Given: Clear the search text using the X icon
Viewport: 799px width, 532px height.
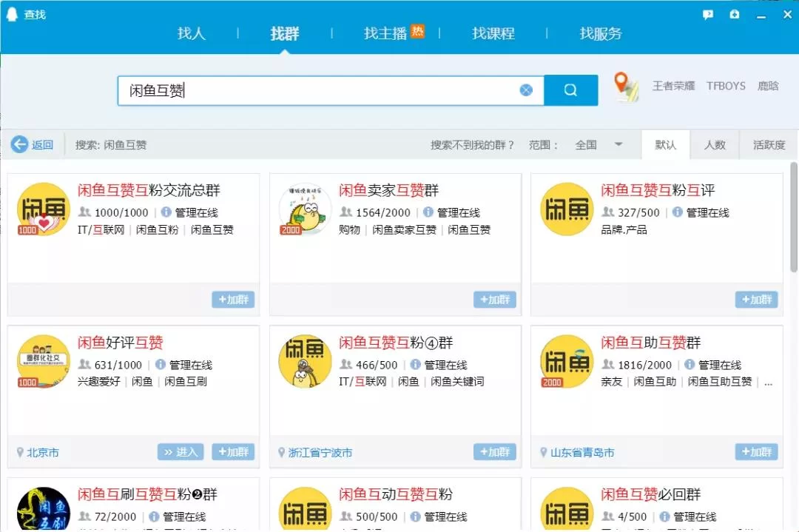Looking at the screenshot, I should (526, 90).
